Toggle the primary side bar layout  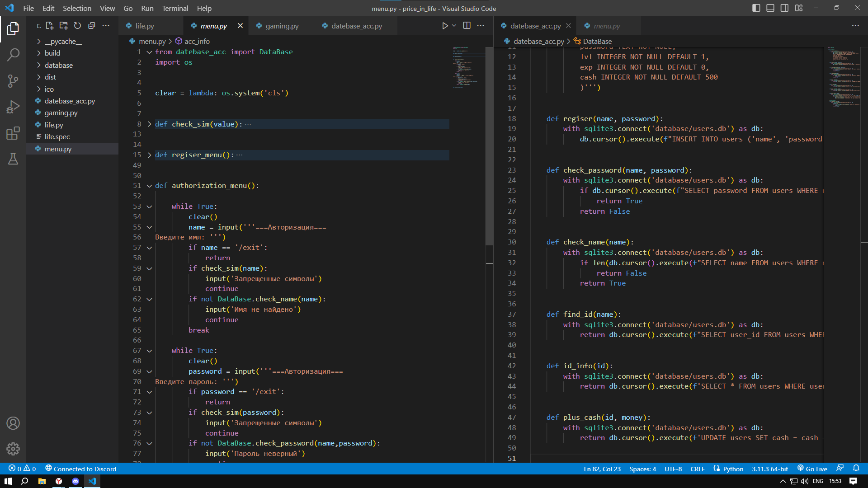[x=756, y=8]
